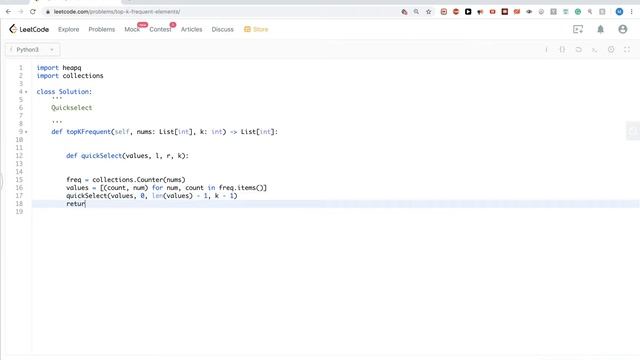Viewport: 640px width, 360px height.
Task: Expand the side panel tab on right edge
Action: 633,131
